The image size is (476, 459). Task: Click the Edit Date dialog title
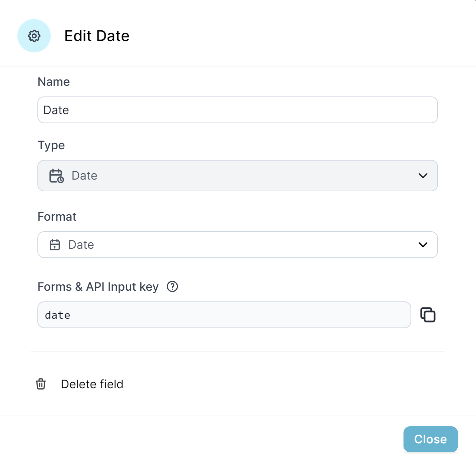(97, 36)
